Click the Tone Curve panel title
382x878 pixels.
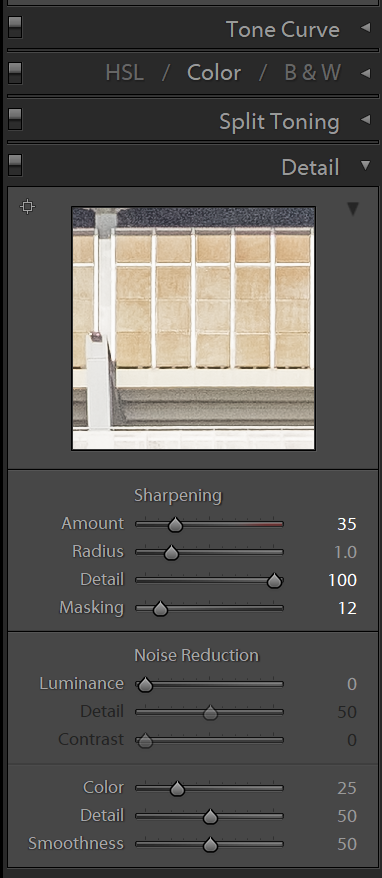point(283,29)
